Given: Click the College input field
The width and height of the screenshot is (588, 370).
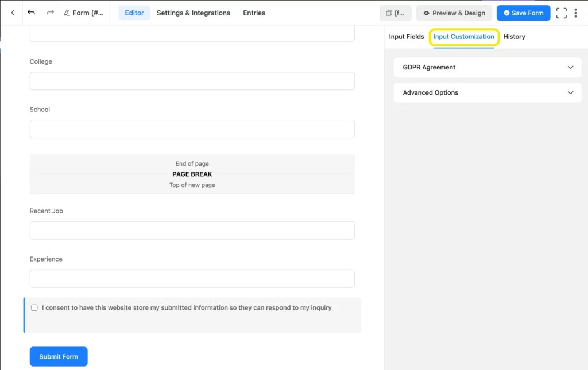Looking at the screenshot, I should point(192,81).
